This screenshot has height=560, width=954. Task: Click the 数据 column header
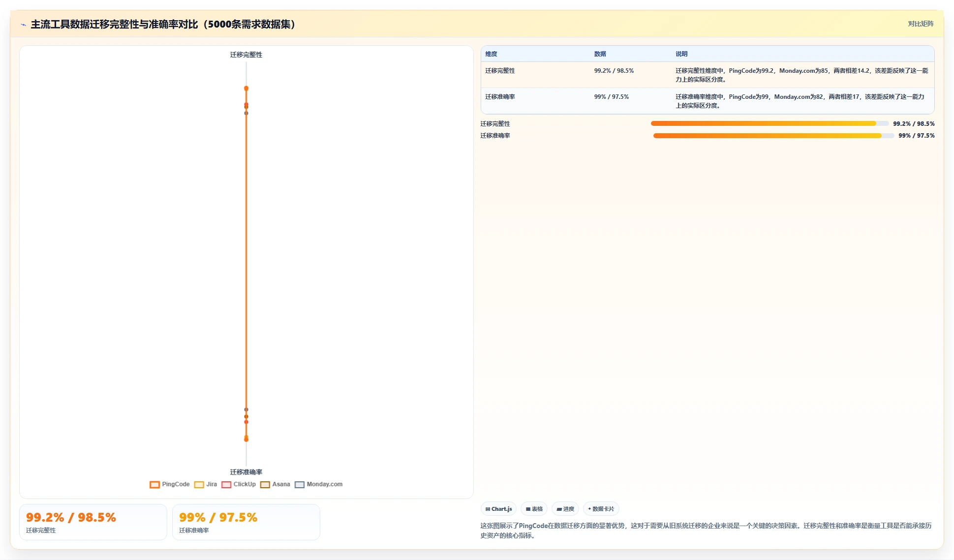click(600, 54)
